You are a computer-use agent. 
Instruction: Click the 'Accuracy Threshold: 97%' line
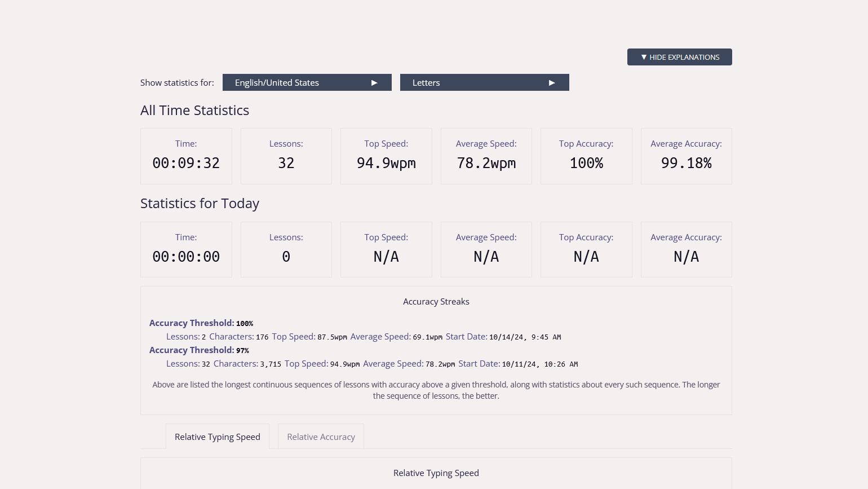(199, 350)
